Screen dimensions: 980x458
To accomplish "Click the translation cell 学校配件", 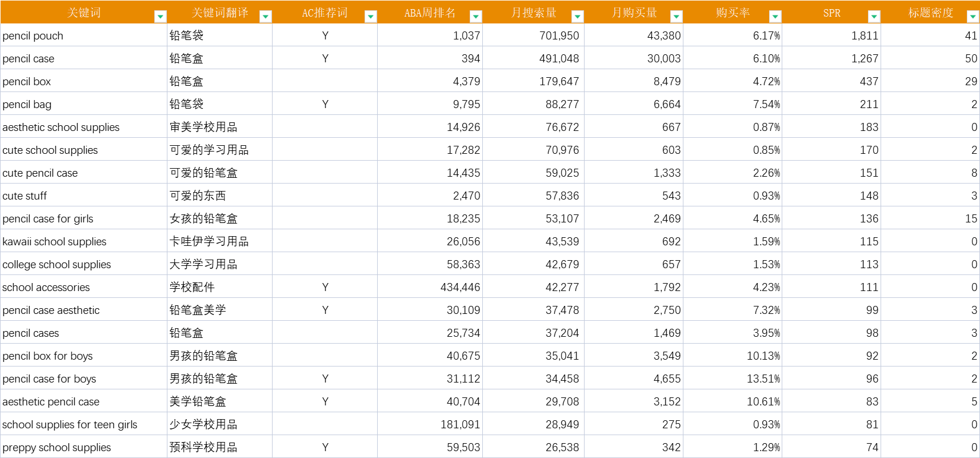I will [x=219, y=287].
